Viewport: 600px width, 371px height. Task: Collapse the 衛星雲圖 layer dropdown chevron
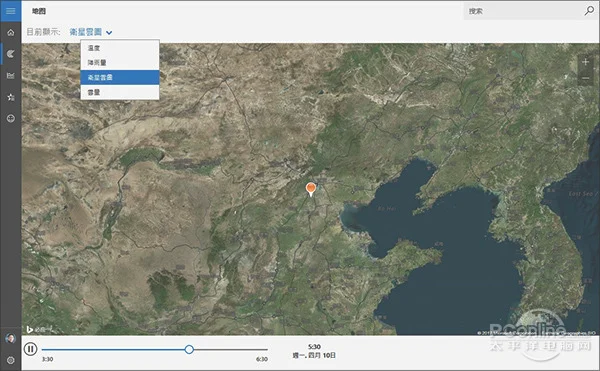click(x=109, y=33)
